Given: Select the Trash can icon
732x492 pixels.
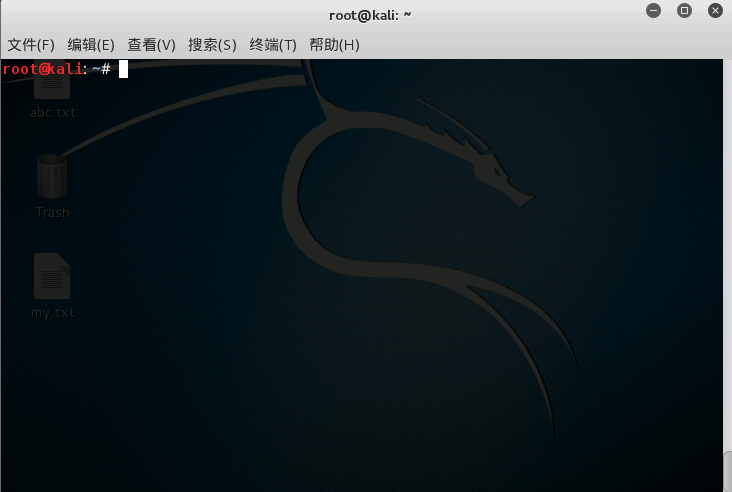Looking at the screenshot, I should point(52,177).
